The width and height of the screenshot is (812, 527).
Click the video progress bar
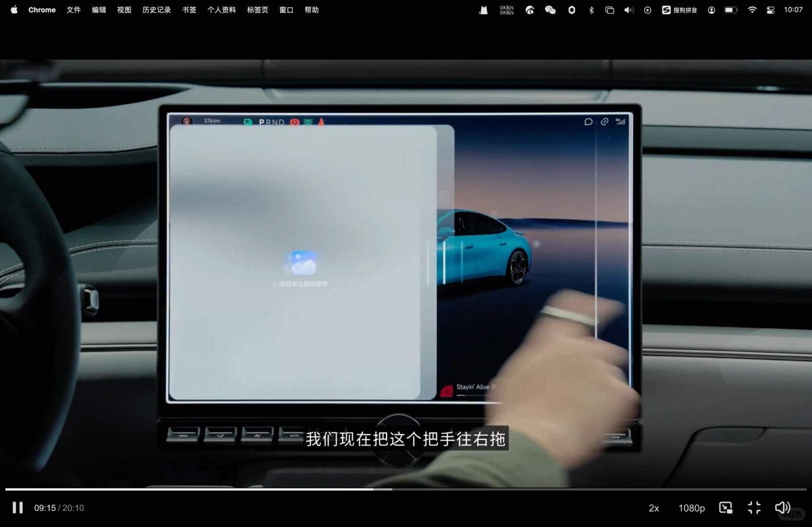[x=406, y=489]
